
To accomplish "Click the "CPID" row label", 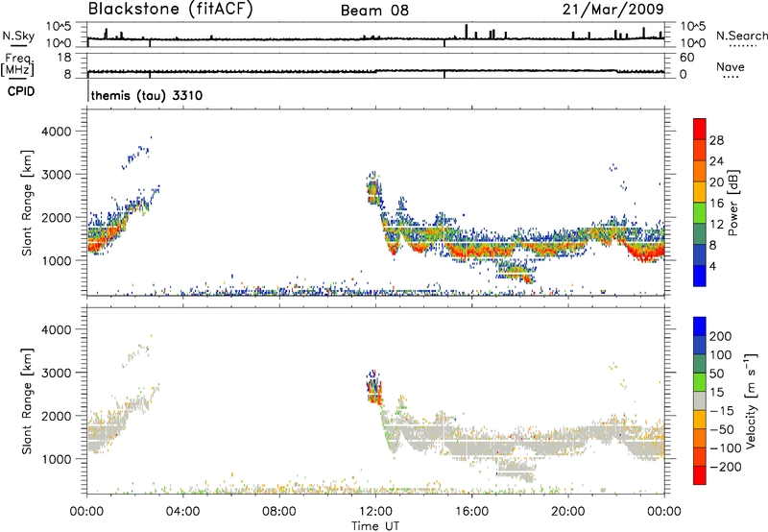I will coord(21,91).
